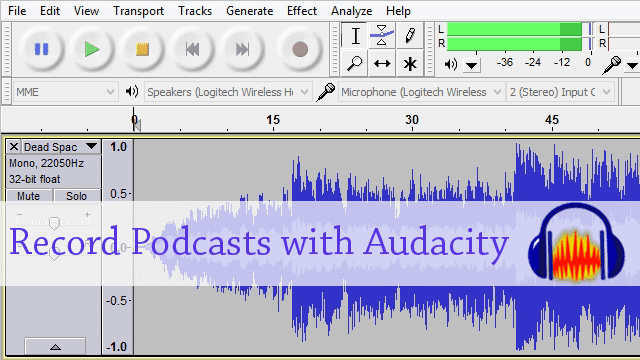Viewport: 640px width, 360px height.
Task: Click the -0.5 mark on the vertical scale
Action: (x=118, y=301)
